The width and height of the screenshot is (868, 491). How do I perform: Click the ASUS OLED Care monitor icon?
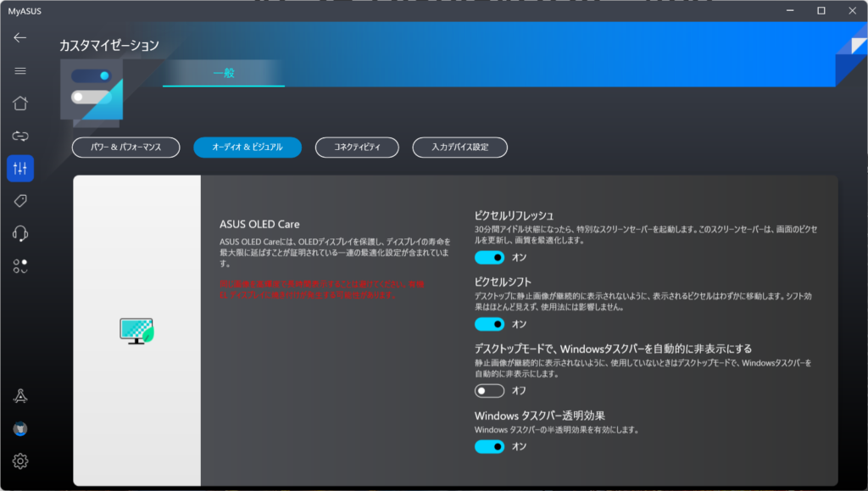pyautogui.click(x=136, y=331)
